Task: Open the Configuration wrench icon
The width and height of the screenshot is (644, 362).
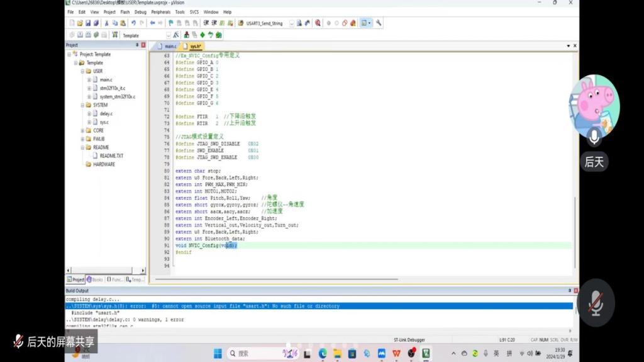Action: [x=379, y=23]
